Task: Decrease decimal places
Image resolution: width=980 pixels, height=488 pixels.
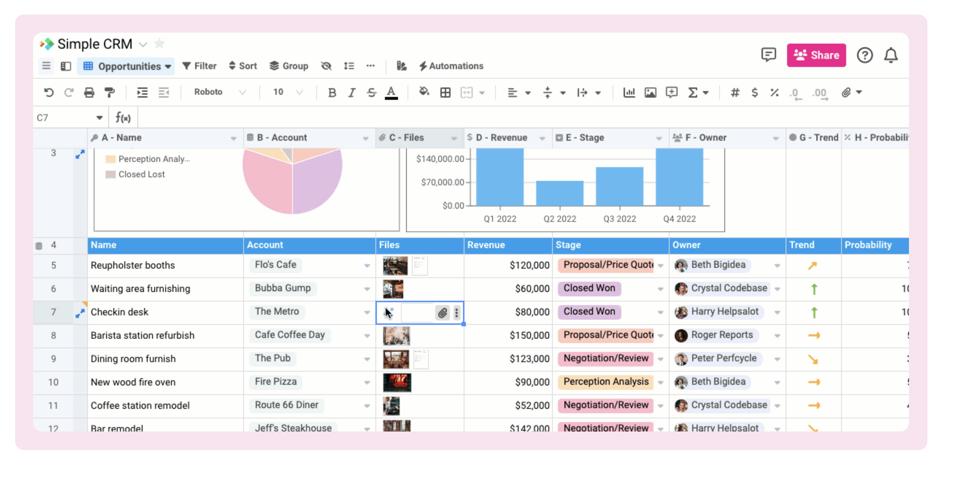Action: click(x=795, y=94)
